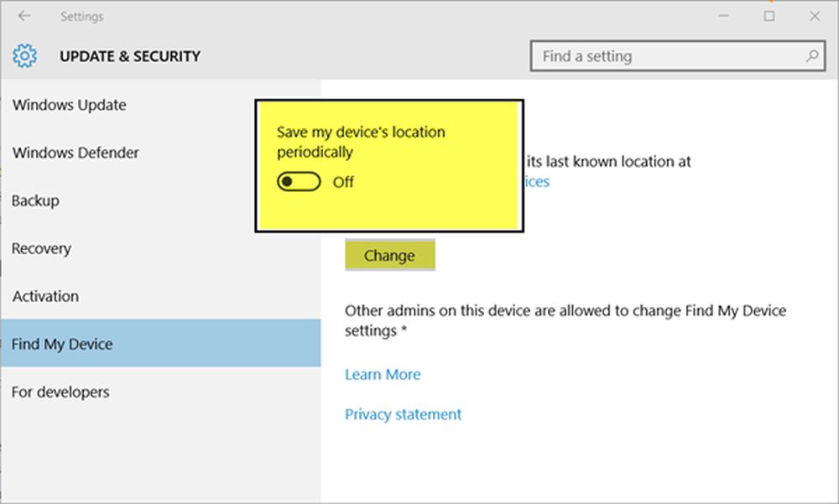Viewport: 839px width, 504px height.
Task: Click the Change button
Action: click(x=390, y=255)
